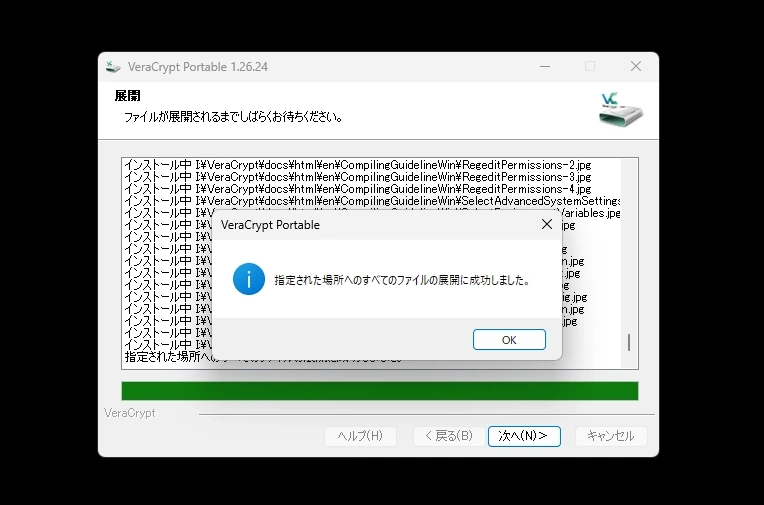Screen dimensions: 764x505
Task: Close the VeraCrypt Portable 1.26.24 installer window
Action: pos(635,66)
